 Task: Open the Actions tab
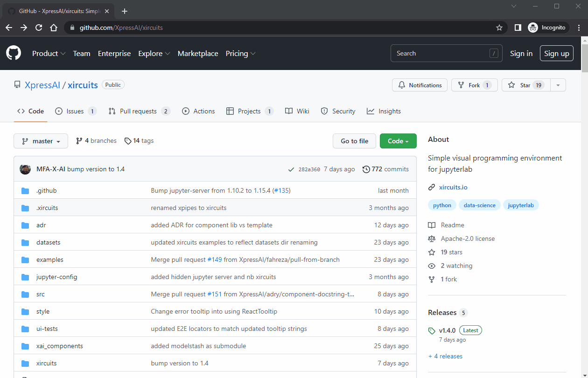[x=198, y=111]
